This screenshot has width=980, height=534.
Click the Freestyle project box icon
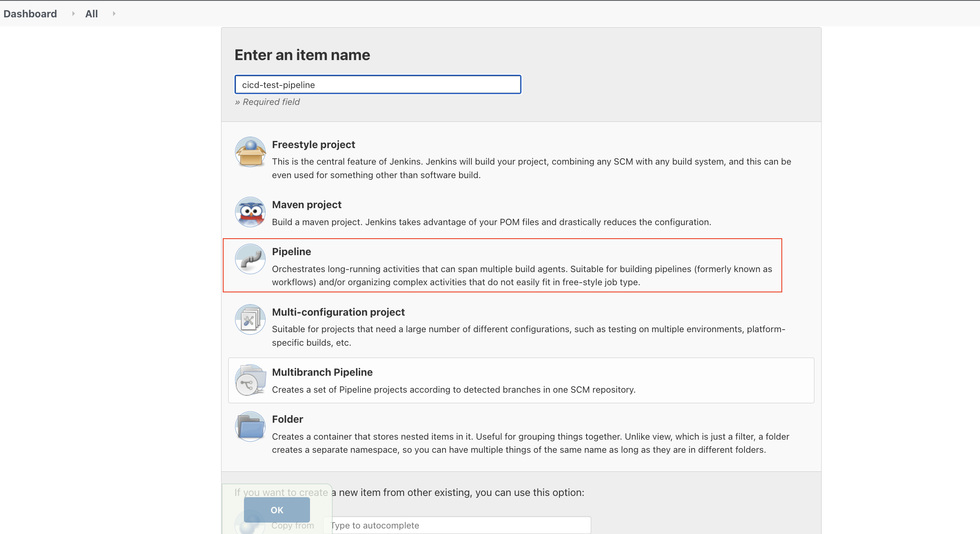250,152
